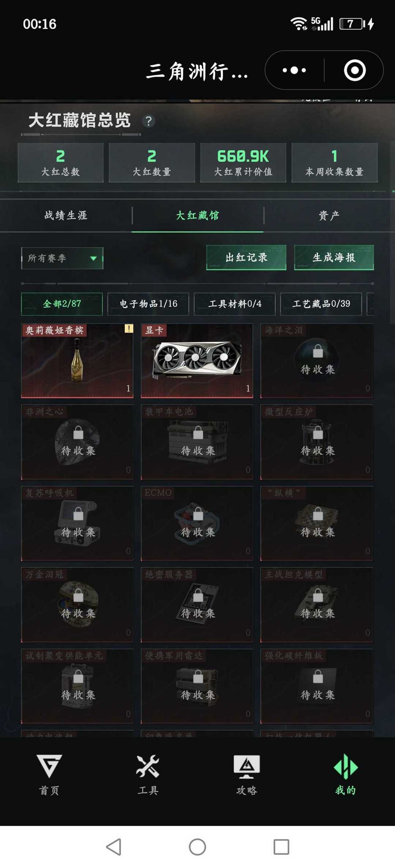Tap Android back triangle button
This screenshot has width=395, height=868.
114,846
